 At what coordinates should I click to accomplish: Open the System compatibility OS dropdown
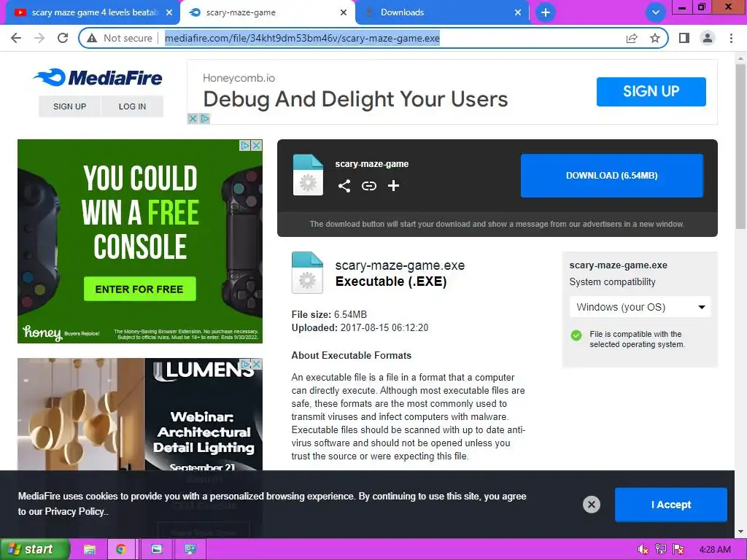click(640, 307)
